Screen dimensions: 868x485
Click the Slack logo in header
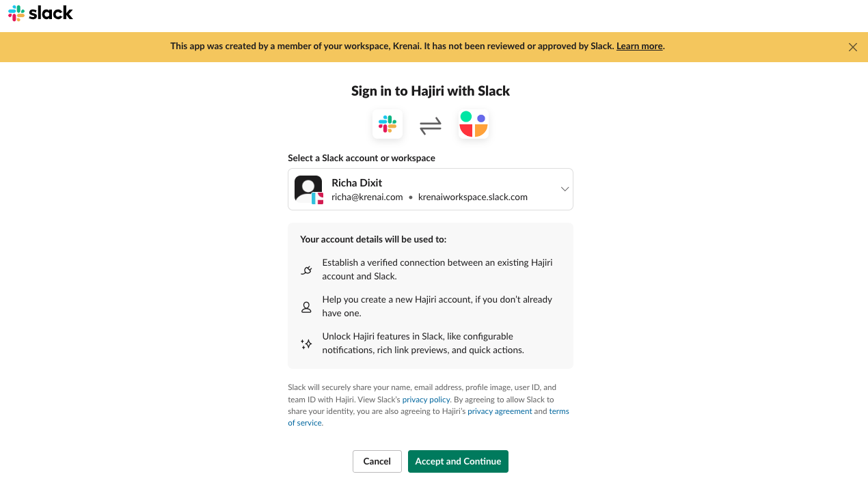[x=40, y=13]
